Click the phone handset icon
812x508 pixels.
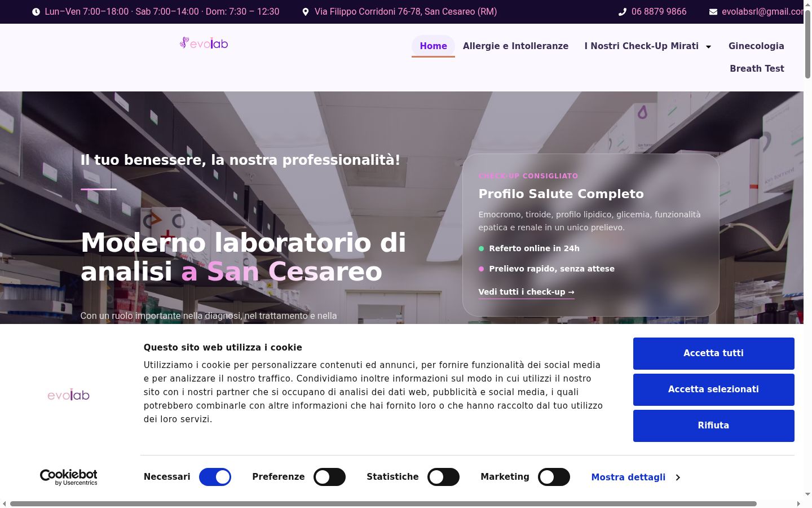click(x=623, y=12)
